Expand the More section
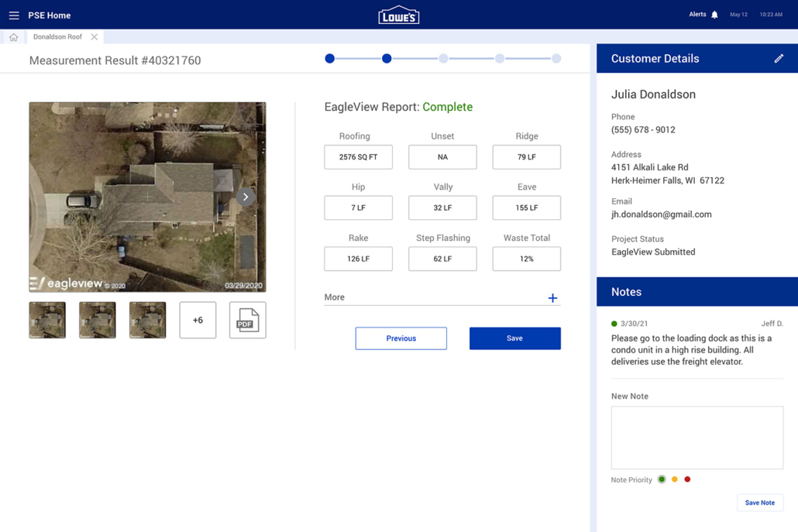 [x=552, y=298]
